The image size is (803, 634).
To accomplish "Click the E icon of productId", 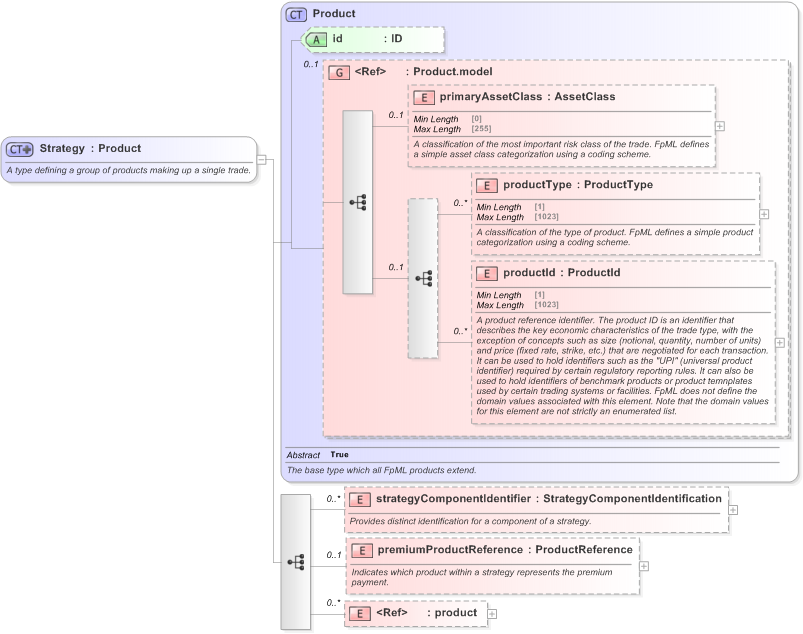I will pos(486,272).
